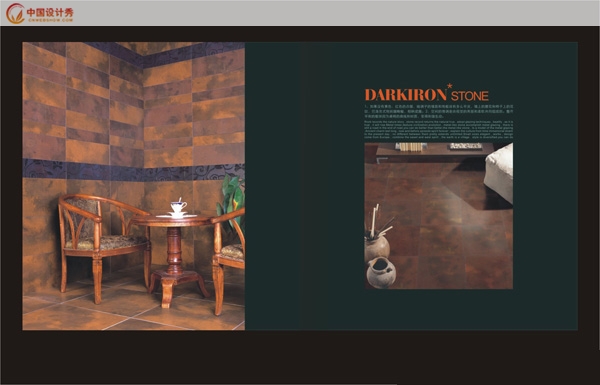This screenshot has width=600, height=385.
Task: Click the books on the wooden shelf
Action: pyautogui.click(x=411, y=147)
